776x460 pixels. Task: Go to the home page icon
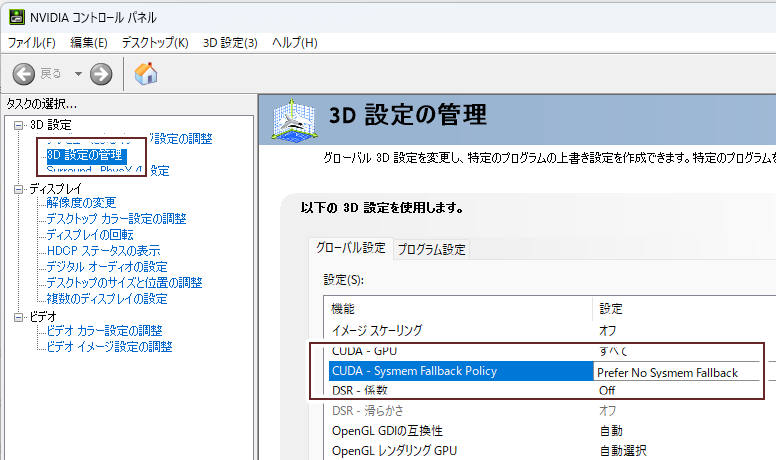coord(146,74)
